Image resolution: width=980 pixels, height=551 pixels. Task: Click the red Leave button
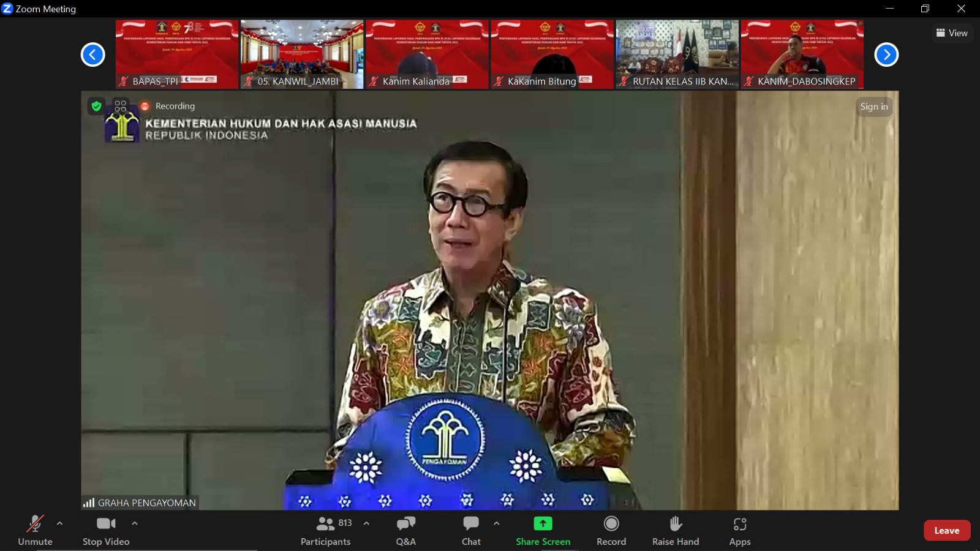[946, 530]
